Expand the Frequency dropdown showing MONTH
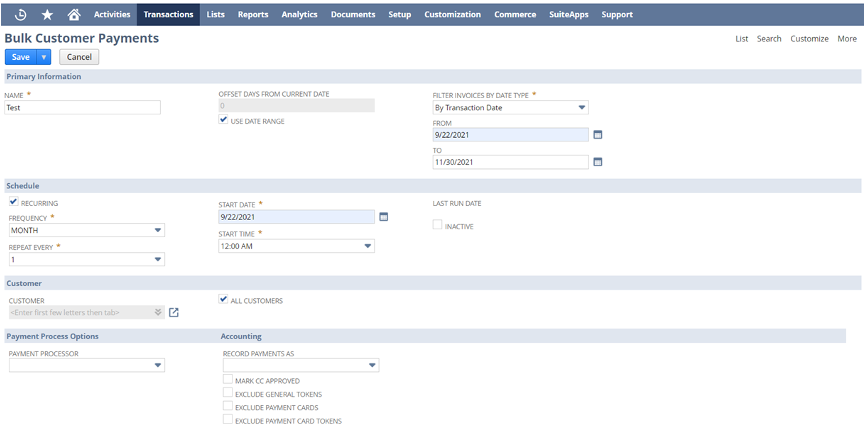This screenshot has height=430, width=864. [158, 230]
